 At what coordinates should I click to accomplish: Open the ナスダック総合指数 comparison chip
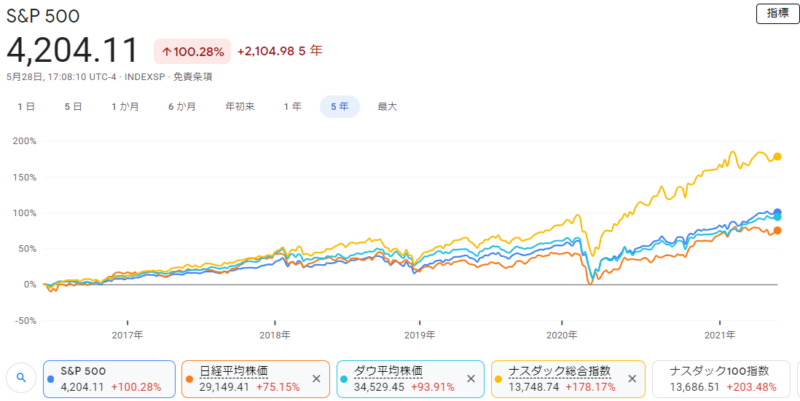pos(568,379)
